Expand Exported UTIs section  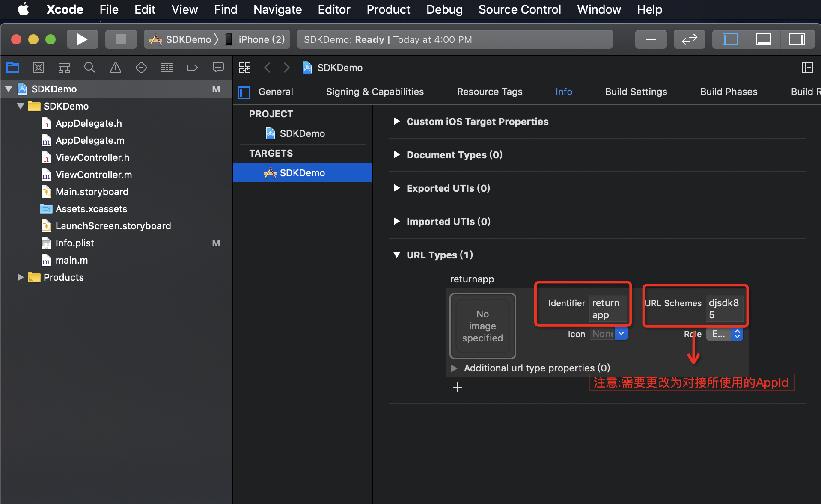pyautogui.click(x=397, y=188)
